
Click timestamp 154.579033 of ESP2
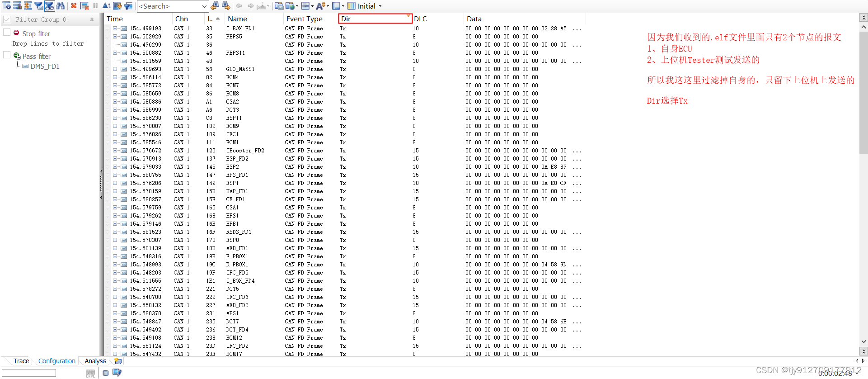[x=145, y=167]
